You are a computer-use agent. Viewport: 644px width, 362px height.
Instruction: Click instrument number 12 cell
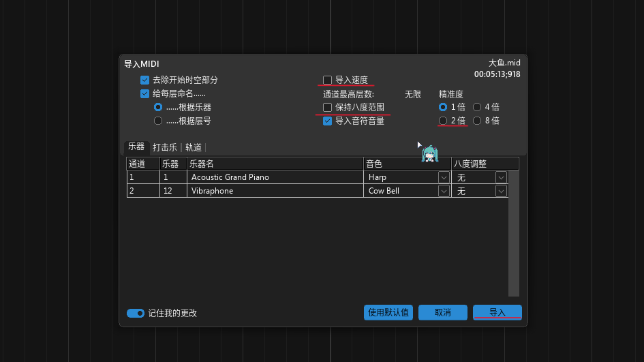point(173,191)
